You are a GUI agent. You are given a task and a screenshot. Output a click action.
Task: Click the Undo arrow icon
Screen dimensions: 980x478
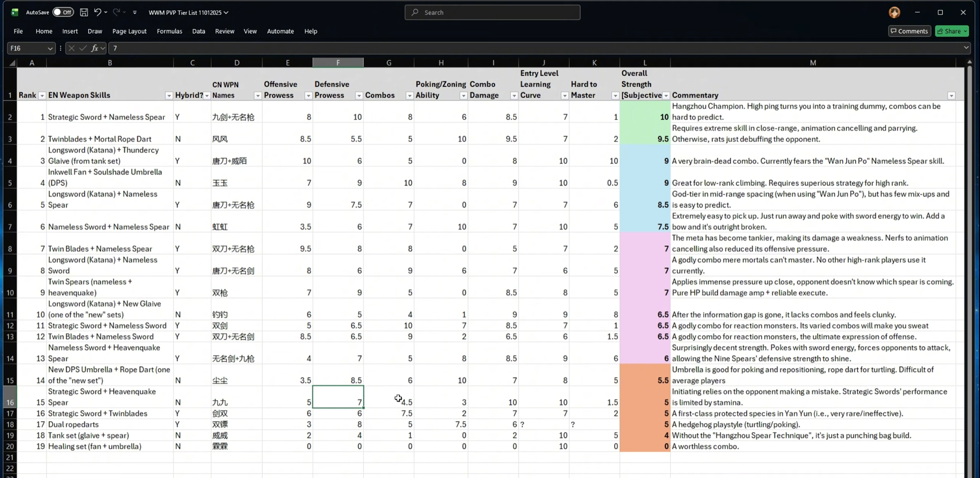point(97,13)
